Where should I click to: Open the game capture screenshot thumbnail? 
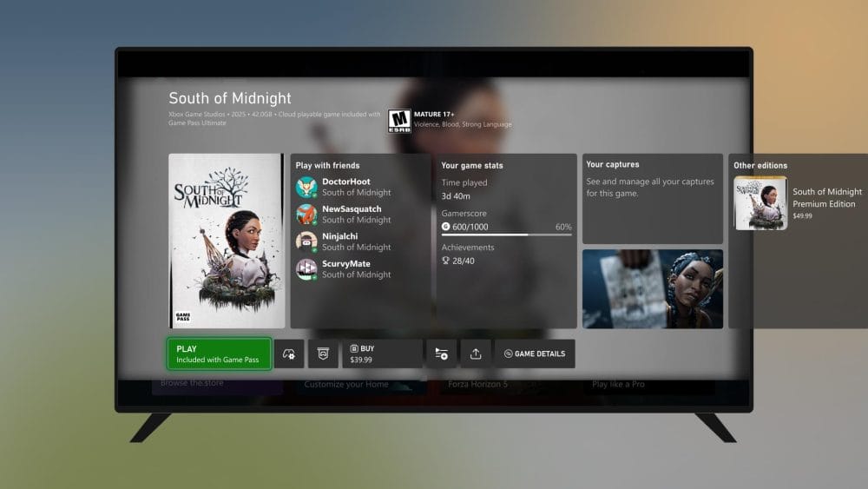(x=652, y=288)
